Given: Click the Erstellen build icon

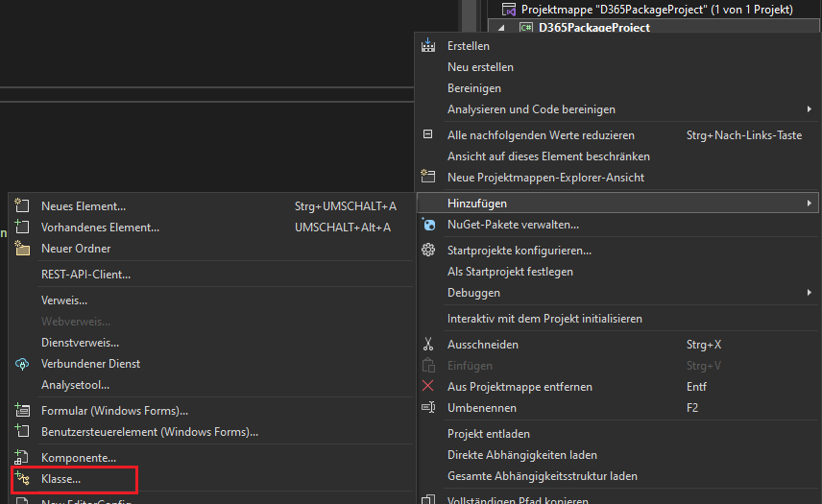Looking at the screenshot, I should pyautogui.click(x=427, y=45).
